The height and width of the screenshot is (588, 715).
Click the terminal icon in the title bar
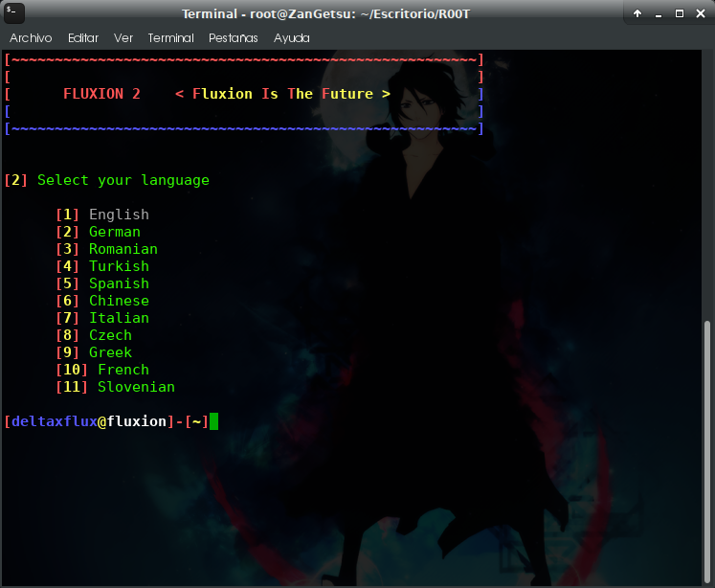tap(13, 12)
